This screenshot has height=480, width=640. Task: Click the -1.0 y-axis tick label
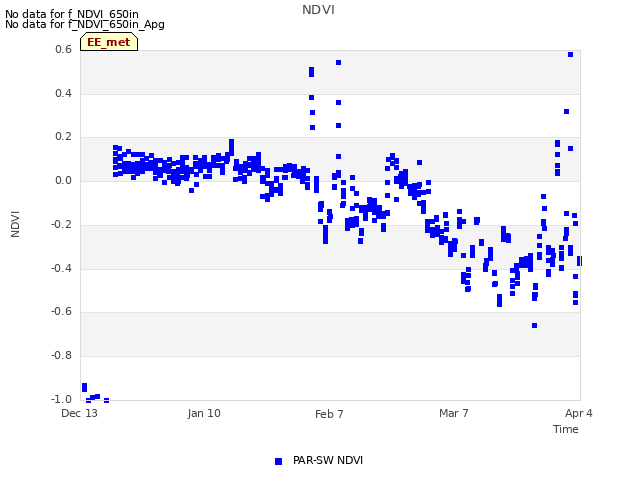coord(61,399)
